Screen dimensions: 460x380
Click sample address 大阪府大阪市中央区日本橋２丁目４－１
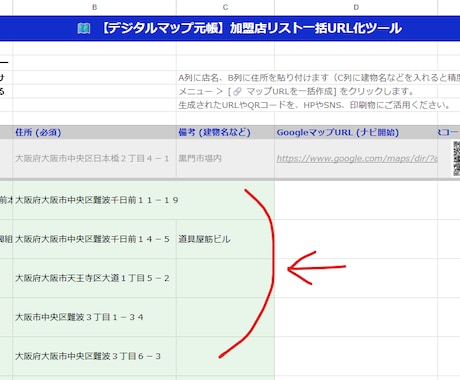coord(92,158)
